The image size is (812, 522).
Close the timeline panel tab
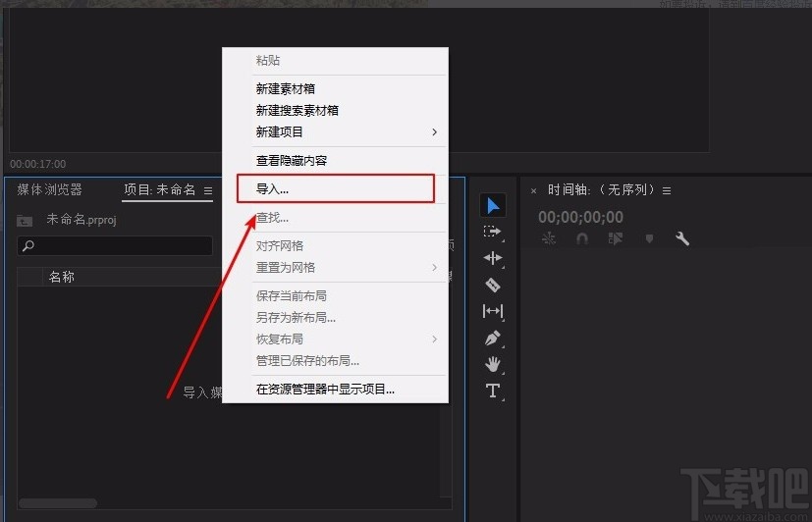[x=533, y=191]
